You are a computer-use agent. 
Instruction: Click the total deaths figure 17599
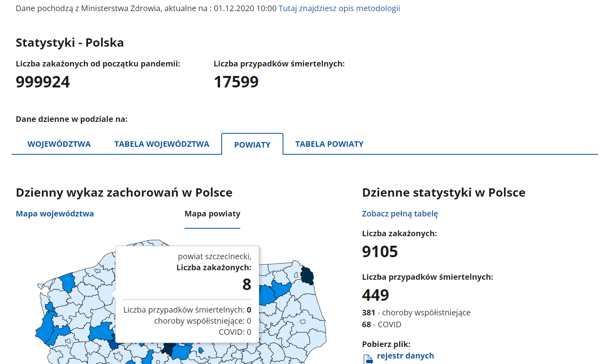[236, 82]
